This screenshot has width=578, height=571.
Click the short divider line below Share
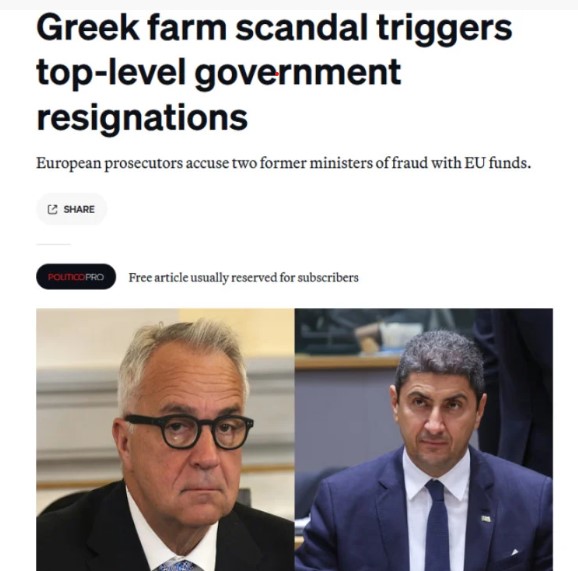(x=53, y=244)
